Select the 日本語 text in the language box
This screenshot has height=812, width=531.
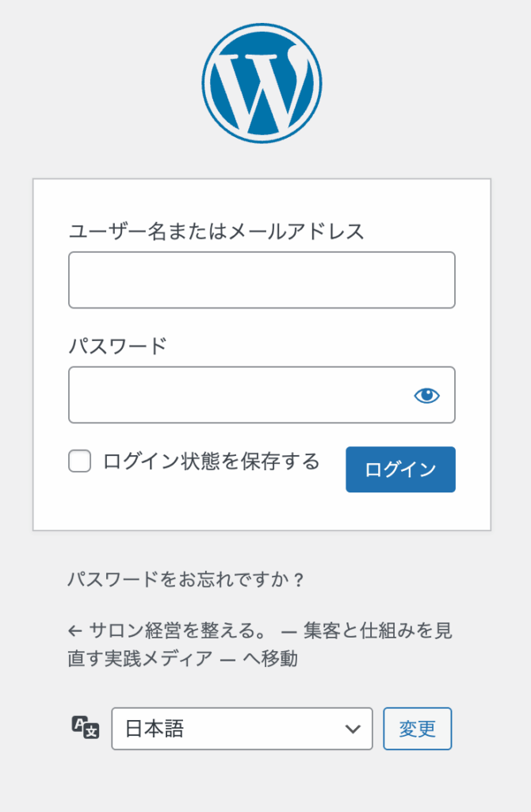[x=155, y=729]
